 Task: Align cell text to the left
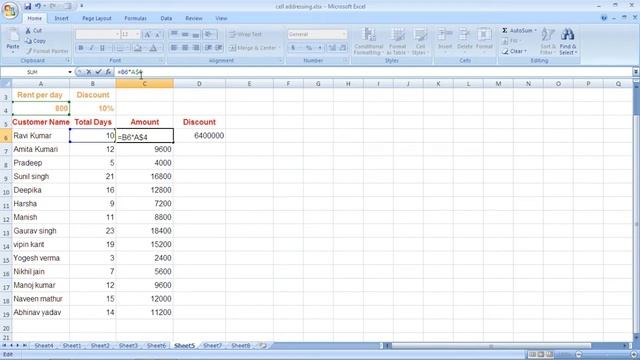coord(174,48)
